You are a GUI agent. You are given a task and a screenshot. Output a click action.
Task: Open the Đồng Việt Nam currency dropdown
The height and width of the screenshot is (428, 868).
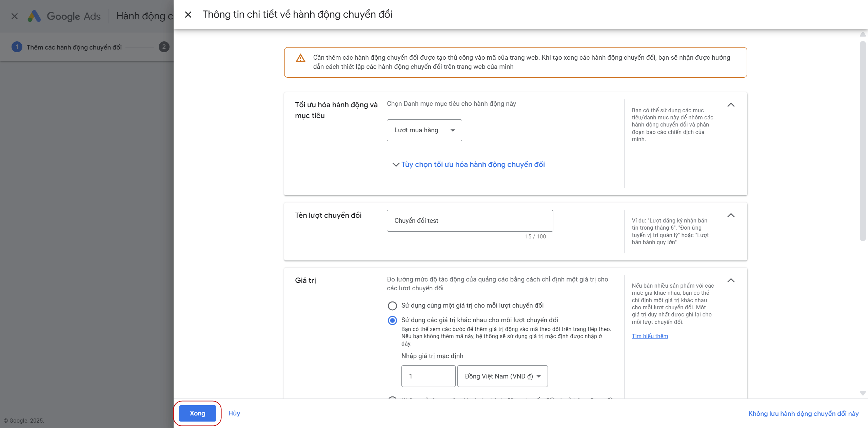tap(502, 376)
